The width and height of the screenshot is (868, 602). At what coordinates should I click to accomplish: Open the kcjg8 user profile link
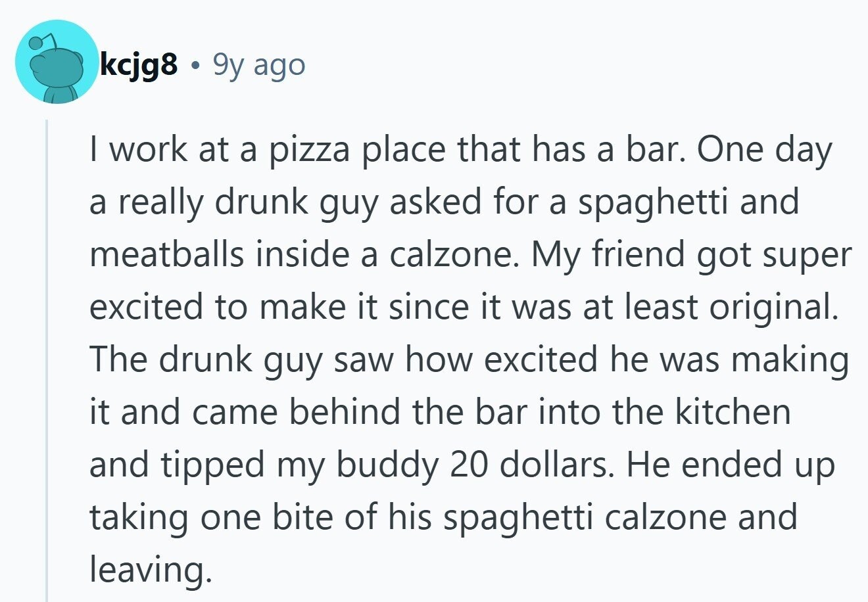click(139, 65)
